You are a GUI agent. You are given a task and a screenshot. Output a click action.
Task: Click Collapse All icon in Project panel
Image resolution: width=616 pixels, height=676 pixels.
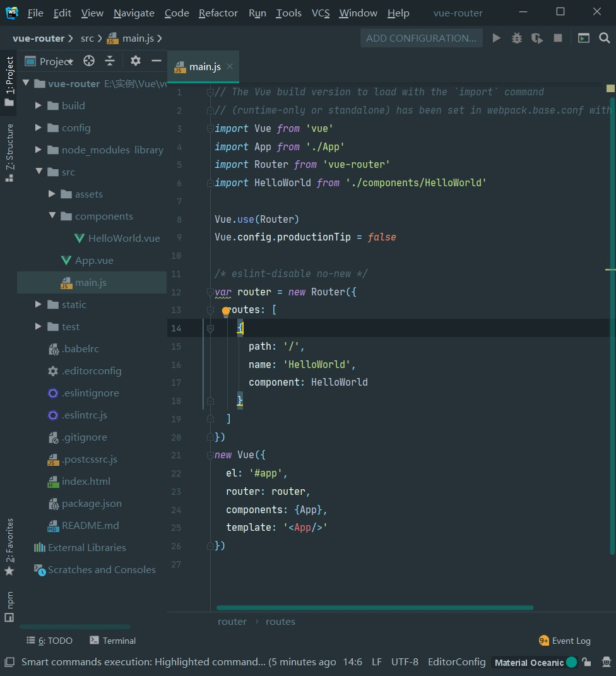coord(110,61)
